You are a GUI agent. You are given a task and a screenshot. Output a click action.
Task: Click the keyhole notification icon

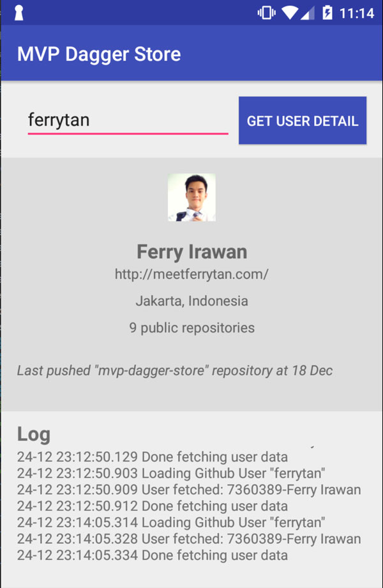(x=19, y=13)
